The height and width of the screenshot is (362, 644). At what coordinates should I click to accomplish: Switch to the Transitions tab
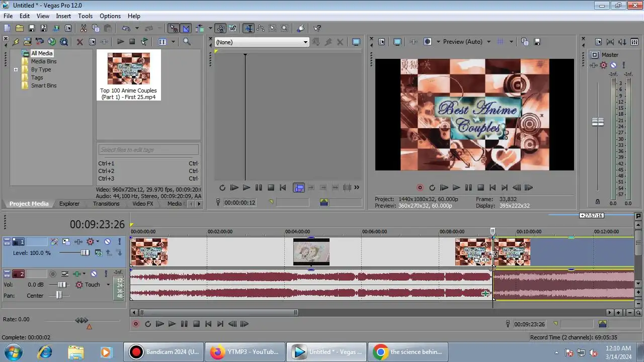coord(106,204)
